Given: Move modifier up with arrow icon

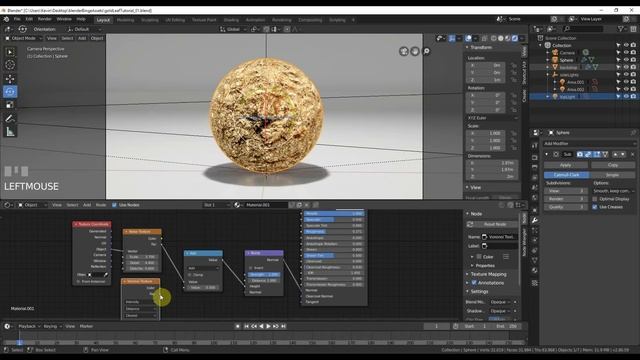Looking at the screenshot, I should 616,154.
